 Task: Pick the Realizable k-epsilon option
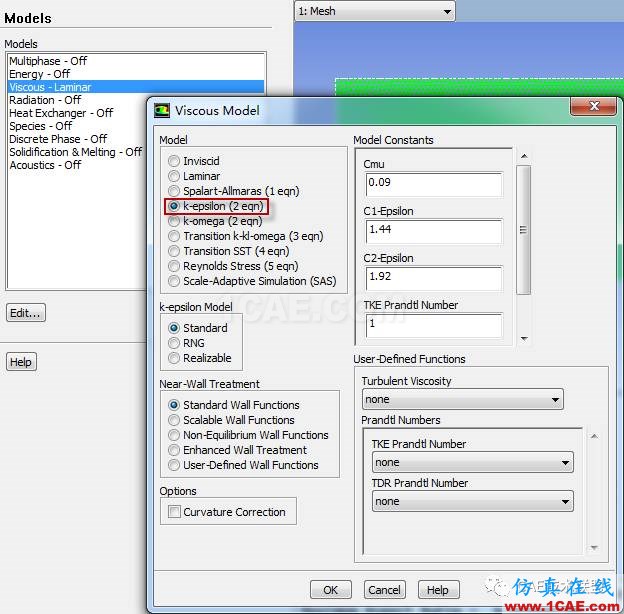[x=174, y=358]
